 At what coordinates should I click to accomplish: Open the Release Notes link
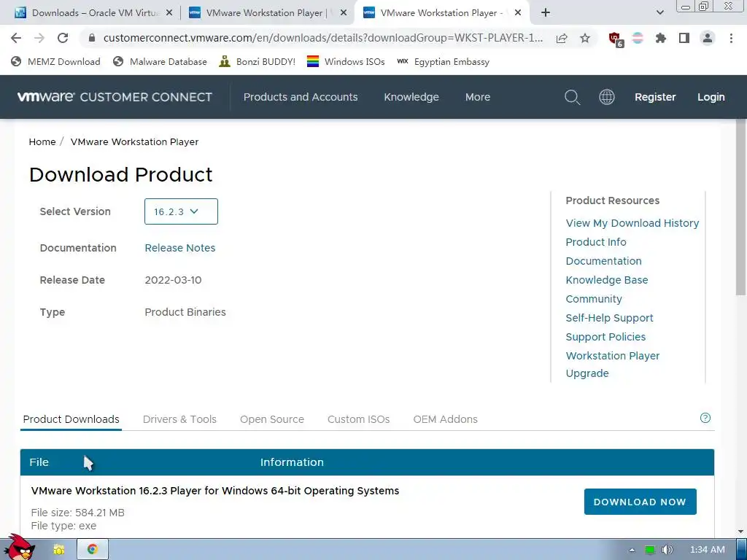(x=180, y=248)
